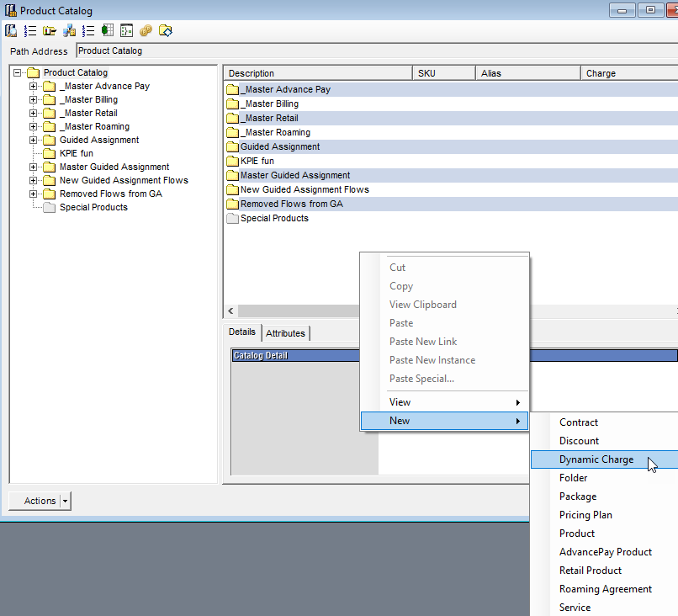The width and height of the screenshot is (678, 616).
Task: Select Dynamic Charge from the New submenu
Action: pyautogui.click(x=599, y=459)
